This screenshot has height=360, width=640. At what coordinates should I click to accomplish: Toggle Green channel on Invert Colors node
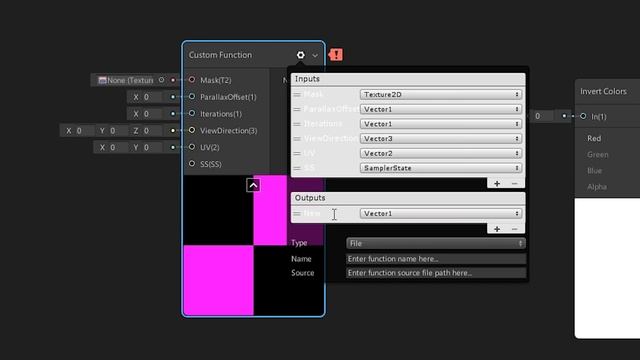598,155
